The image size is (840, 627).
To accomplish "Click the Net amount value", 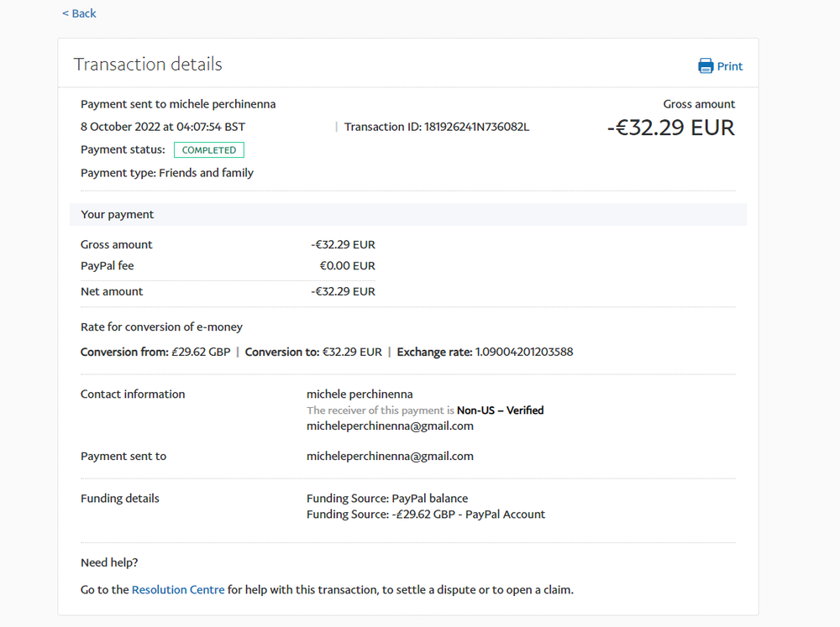I will 343,292.
